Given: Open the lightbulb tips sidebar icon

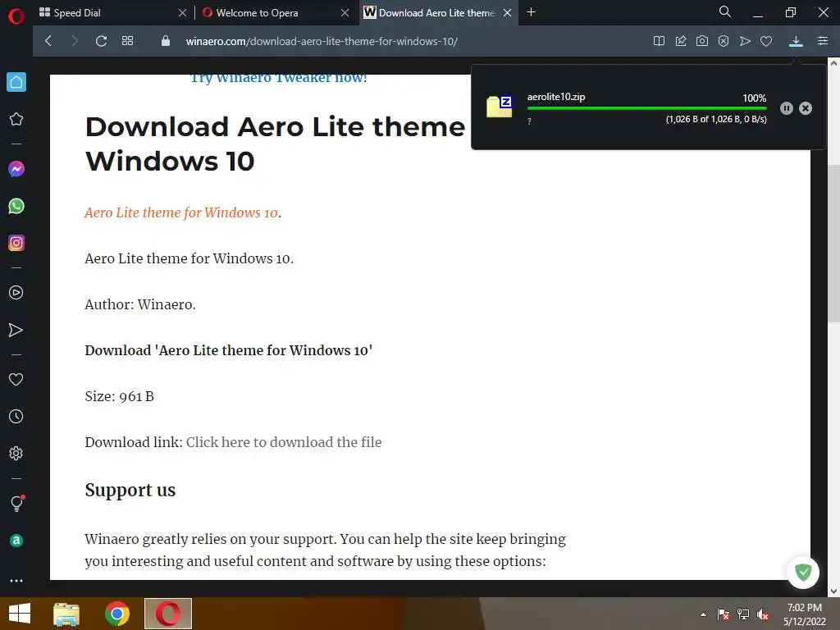Looking at the screenshot, I should tap(16, 504).
